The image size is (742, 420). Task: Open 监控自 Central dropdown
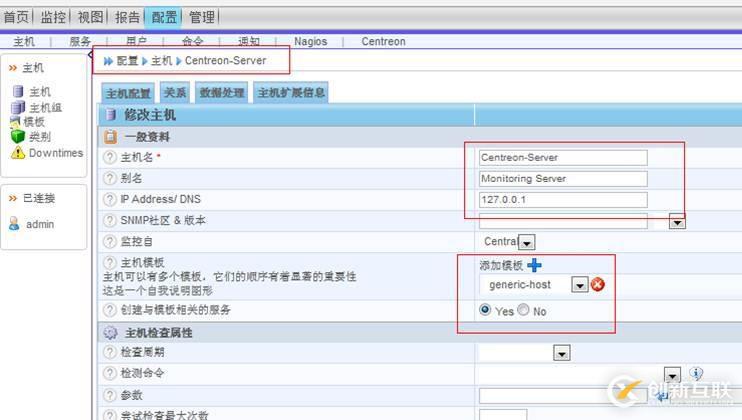click(527, 242)
